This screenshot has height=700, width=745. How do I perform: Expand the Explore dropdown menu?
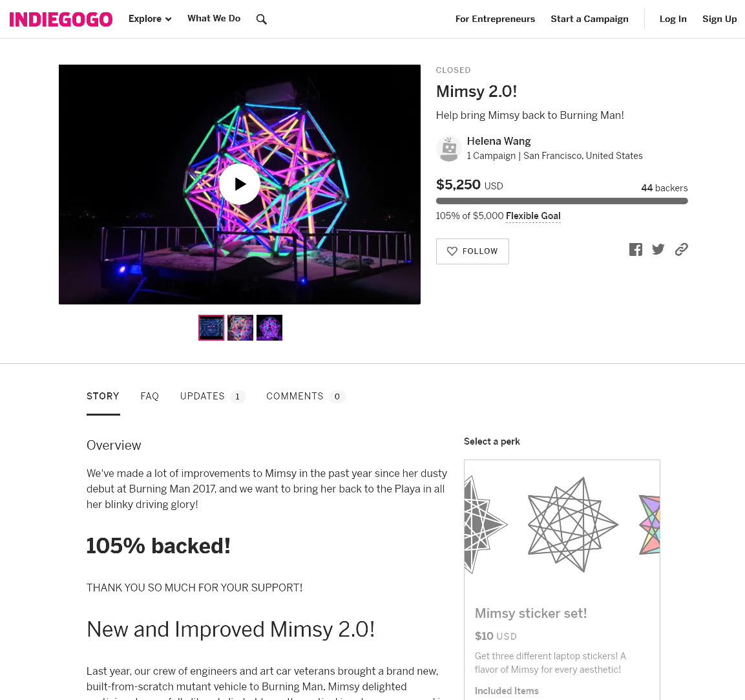(x=150, y=19)
